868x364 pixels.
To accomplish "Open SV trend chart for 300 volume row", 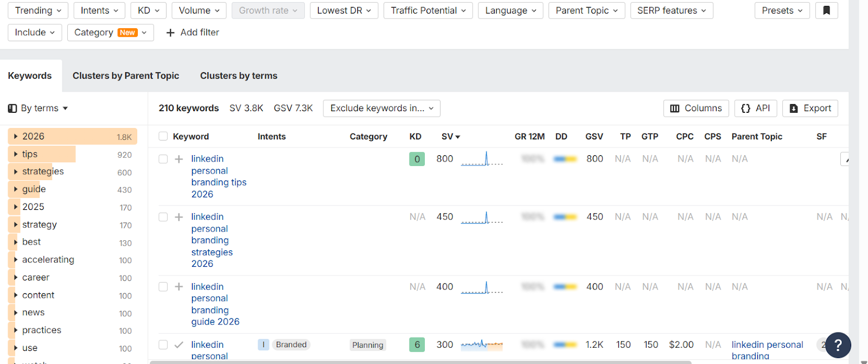I will 482,344.
